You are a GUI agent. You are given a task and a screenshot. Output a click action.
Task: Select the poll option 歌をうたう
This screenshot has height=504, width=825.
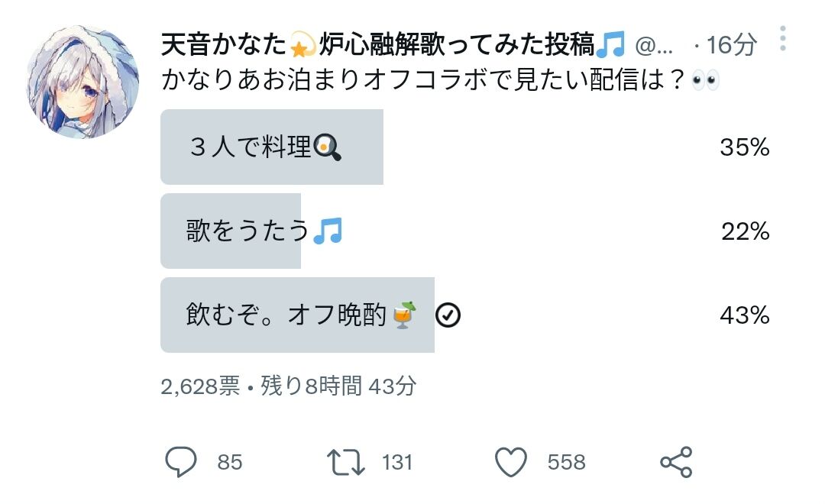229,231
